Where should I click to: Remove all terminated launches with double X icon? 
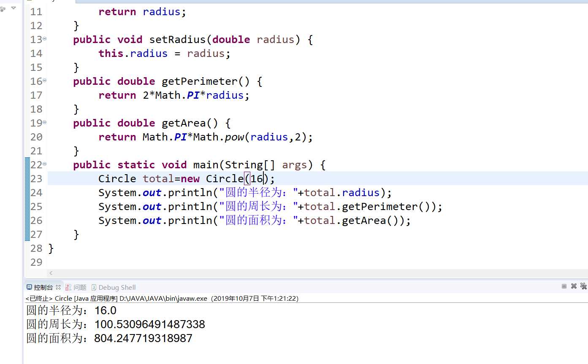coord(583,286)
